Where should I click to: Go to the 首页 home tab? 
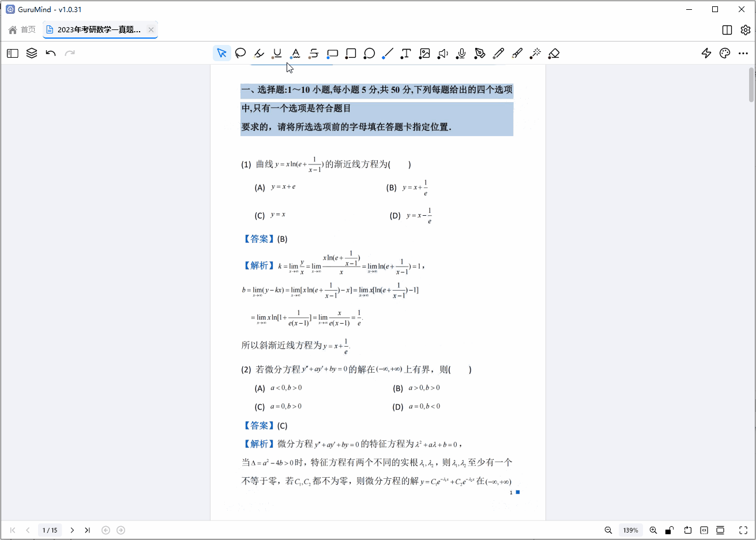pos(22,29)
